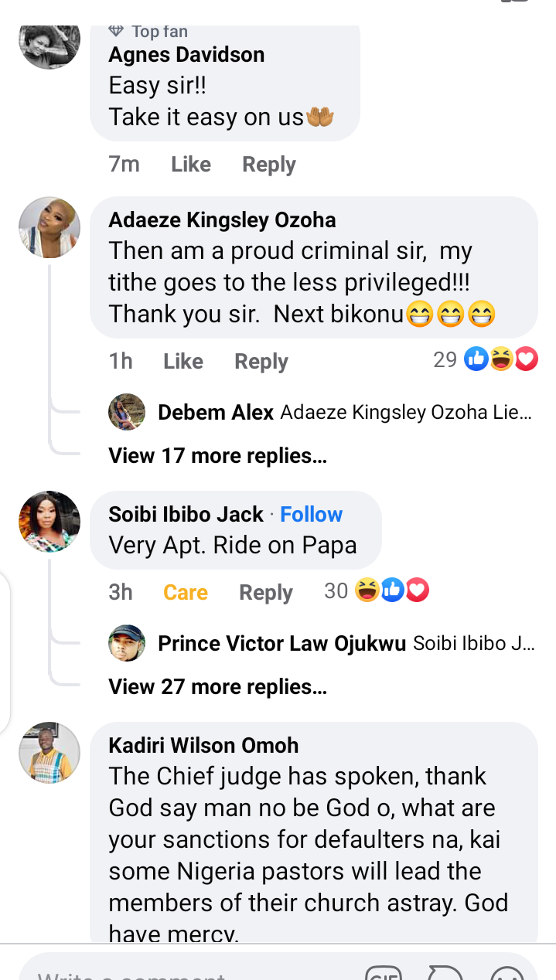Viewport: 556px width, 980px height.
Task: Select the heart reaction icon showing 30 reactions
Action: [x=417, y=590]
